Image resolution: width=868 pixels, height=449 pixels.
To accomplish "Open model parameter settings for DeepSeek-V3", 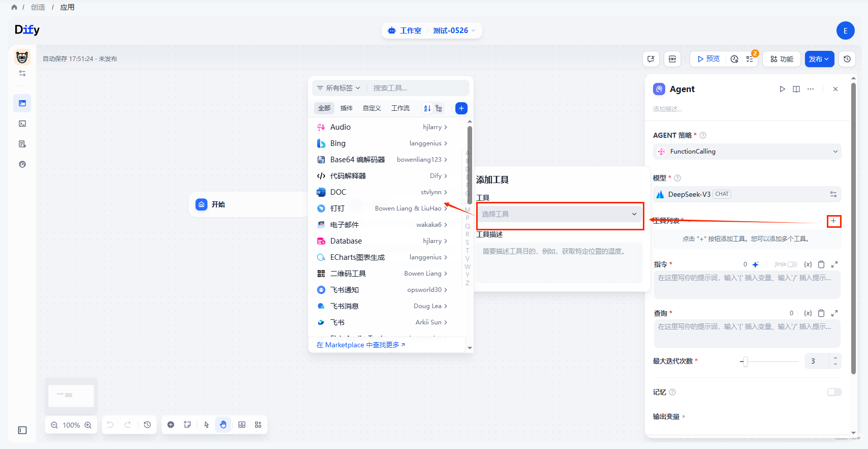I will (x=833, y=194).
